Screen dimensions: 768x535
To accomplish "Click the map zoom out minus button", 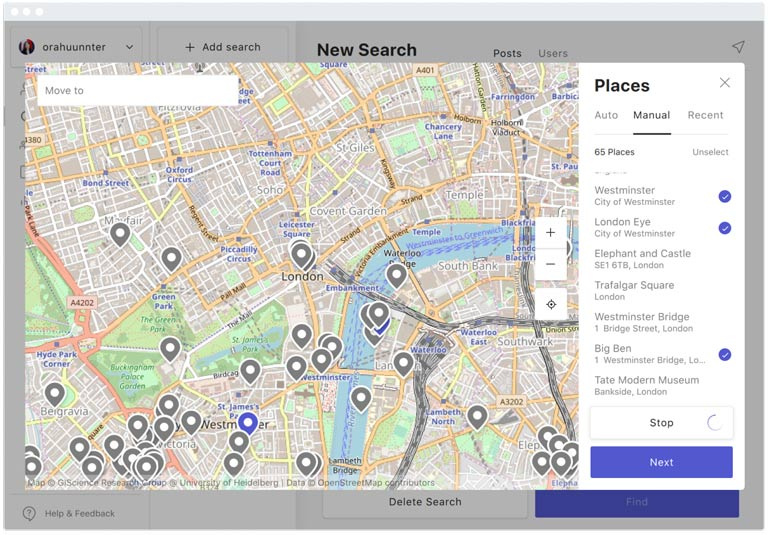I will tap(550, 264).
